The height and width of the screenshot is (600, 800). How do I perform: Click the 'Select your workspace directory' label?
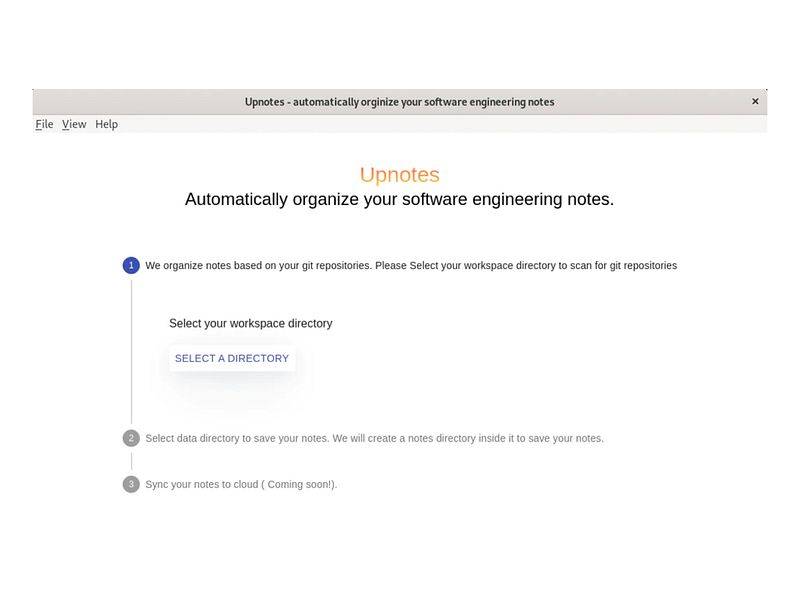[x=251, y=323]
